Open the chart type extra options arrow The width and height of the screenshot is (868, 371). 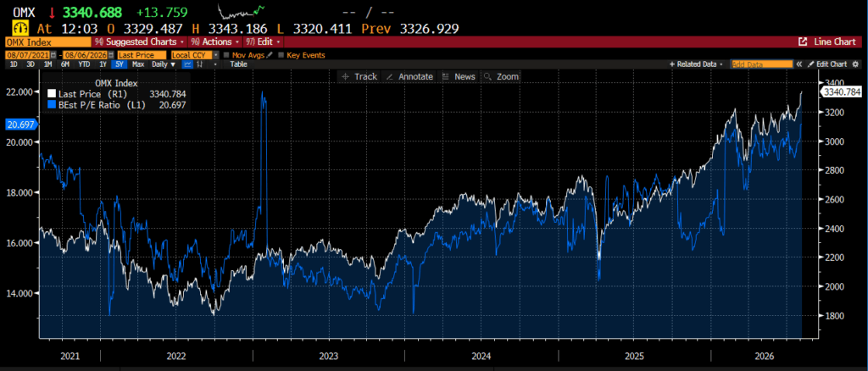point(215,64)
